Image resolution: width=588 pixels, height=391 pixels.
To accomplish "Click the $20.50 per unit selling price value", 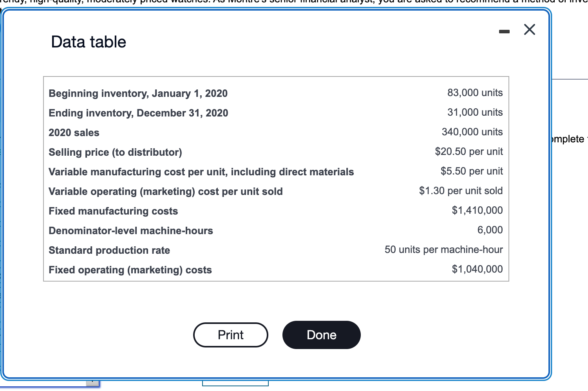I will 469,152.
